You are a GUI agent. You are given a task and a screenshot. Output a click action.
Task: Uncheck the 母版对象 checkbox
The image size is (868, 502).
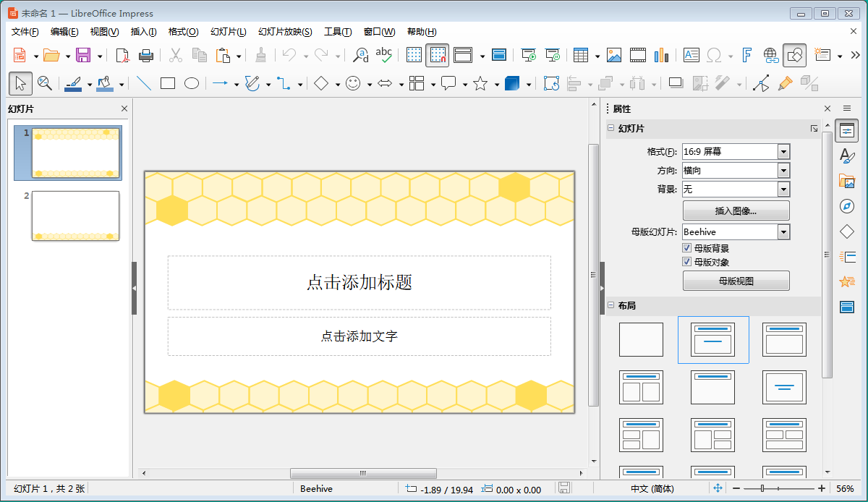pos(687,262)
